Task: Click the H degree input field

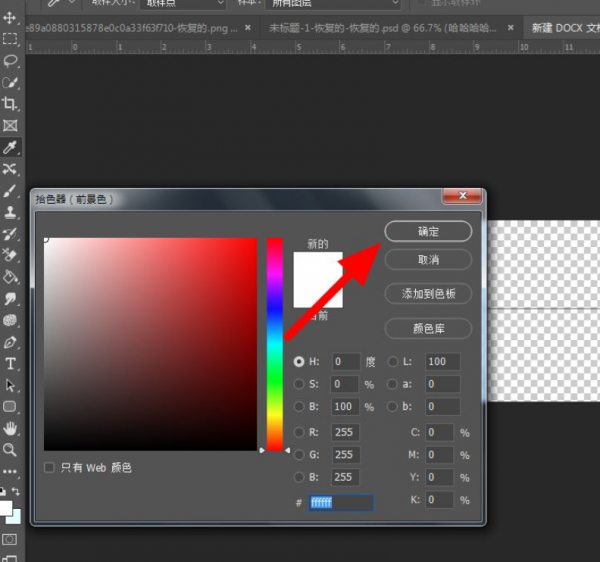Action: [346, 362]
